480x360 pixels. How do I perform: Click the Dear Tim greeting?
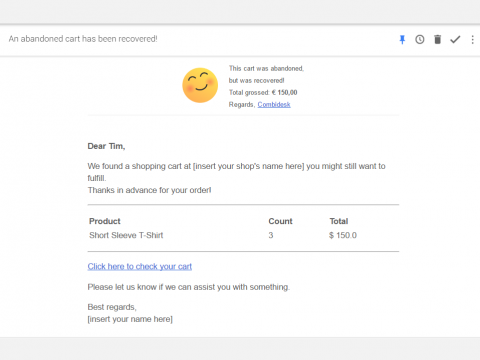click(x=106, y=146)
